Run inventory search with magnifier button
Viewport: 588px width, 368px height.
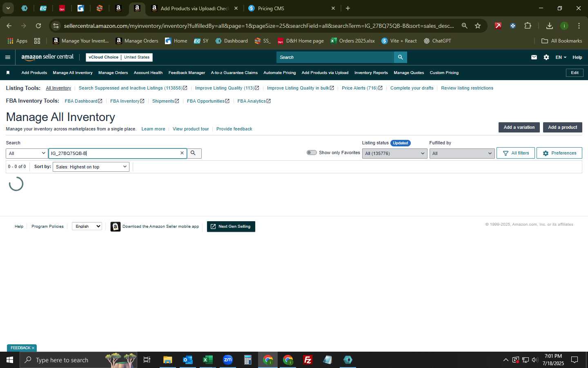(193, 153)
